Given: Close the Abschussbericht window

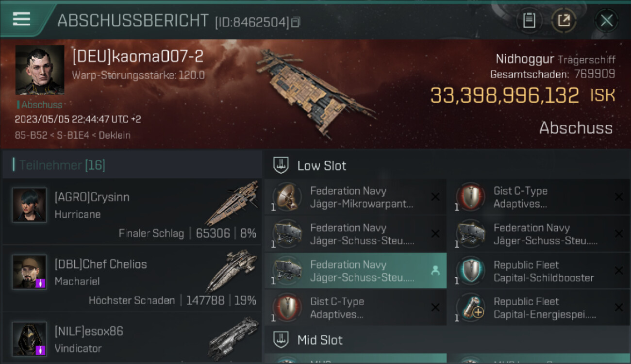Looking at the screenshot, I should tap(607, 20).
